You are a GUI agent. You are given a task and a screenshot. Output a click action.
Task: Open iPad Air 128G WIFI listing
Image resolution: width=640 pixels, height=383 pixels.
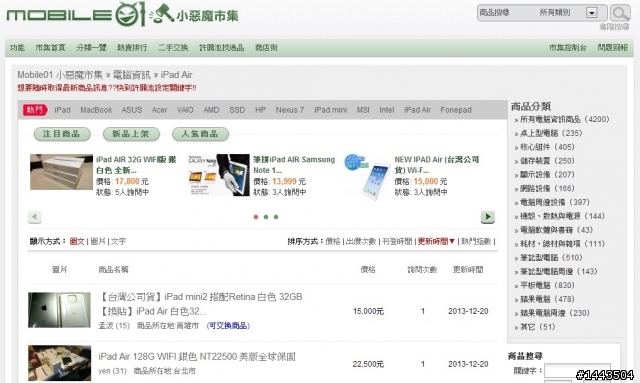(197, 356)
